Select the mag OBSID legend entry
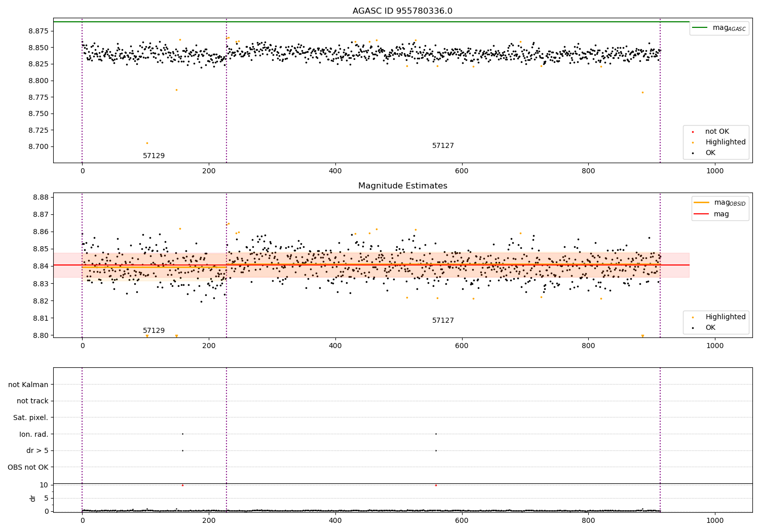The width and height of the screenshot is (760, 532). pyautogui.click(x=720, y=203)
